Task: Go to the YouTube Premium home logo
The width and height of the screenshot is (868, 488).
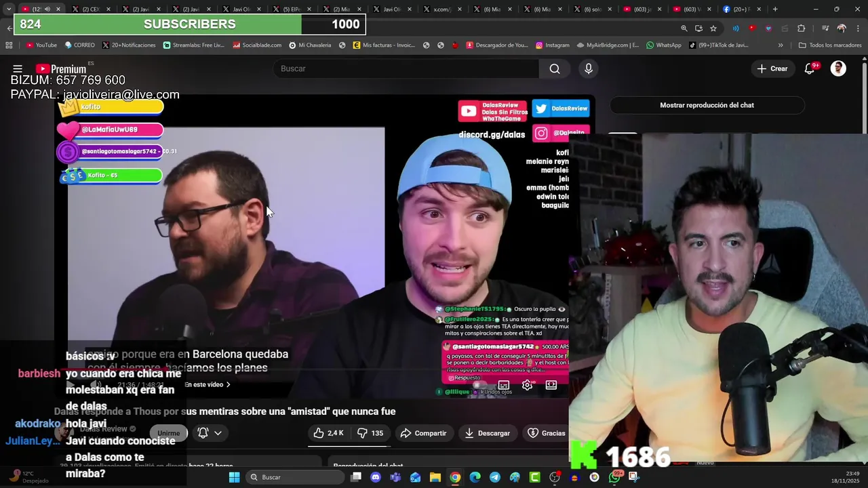Action: coord(61,68)
